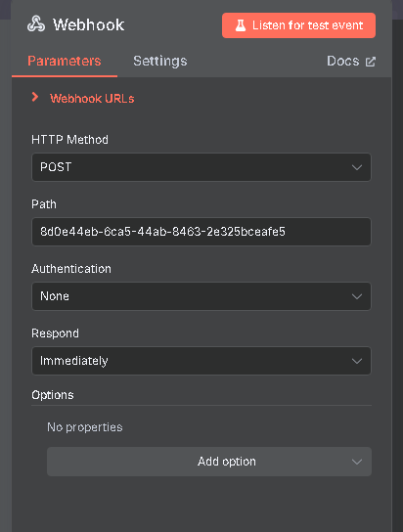Screen dimensions: 403x532
Task: Click Listen for test event button
Action: pos(298,25)
